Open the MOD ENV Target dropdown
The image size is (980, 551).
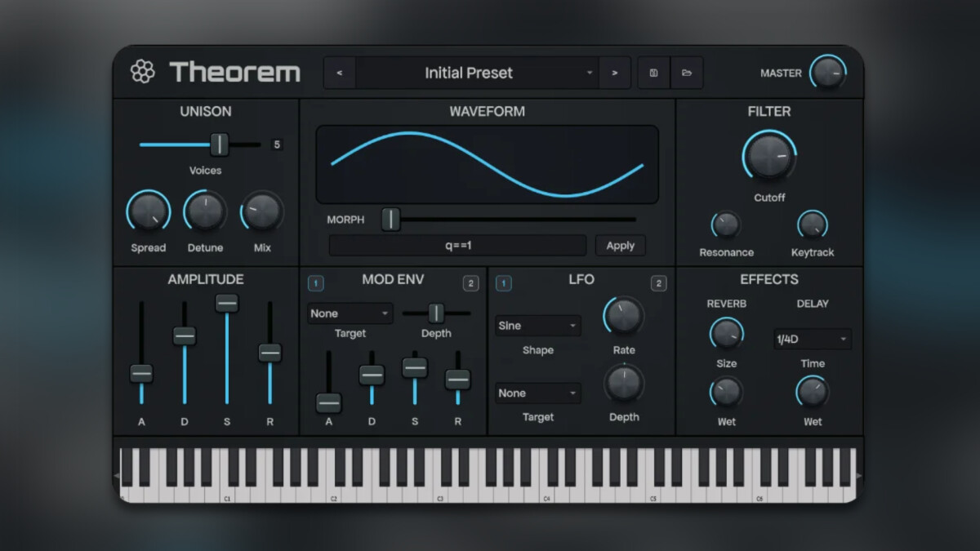tap(350, 313)
